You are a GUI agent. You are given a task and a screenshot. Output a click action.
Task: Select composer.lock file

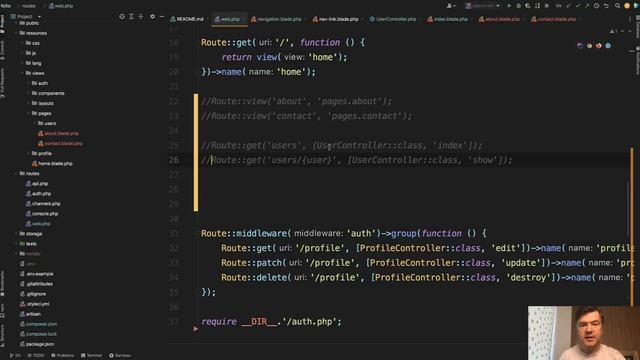(x=38, y=334)
